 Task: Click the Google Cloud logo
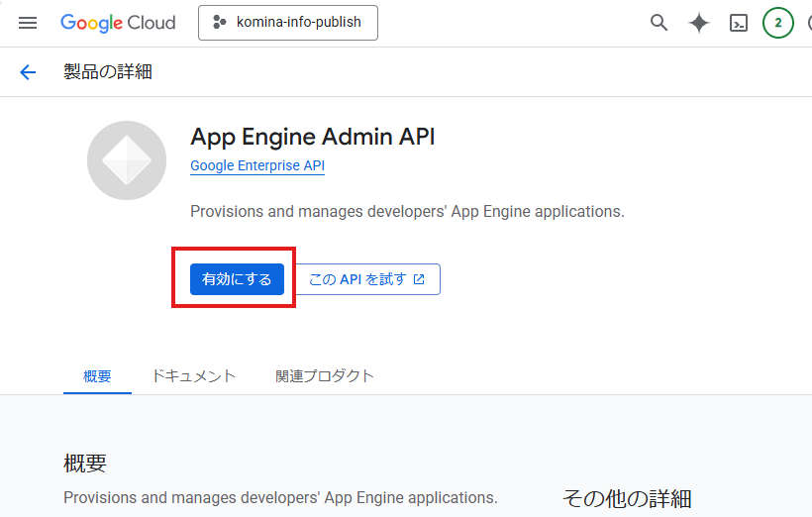coord(118,23)
